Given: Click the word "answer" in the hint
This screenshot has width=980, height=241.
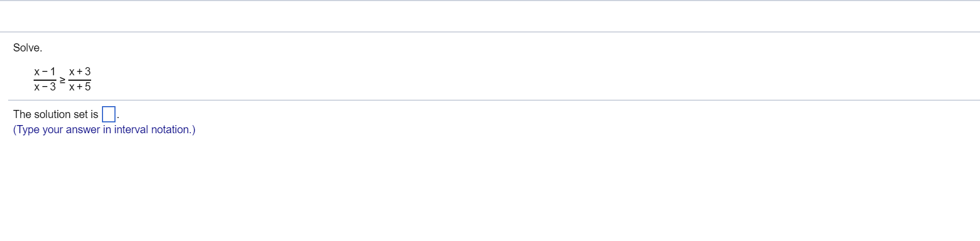Looking at the screenshot, I should pyautogui.click(x=83, y=129).
